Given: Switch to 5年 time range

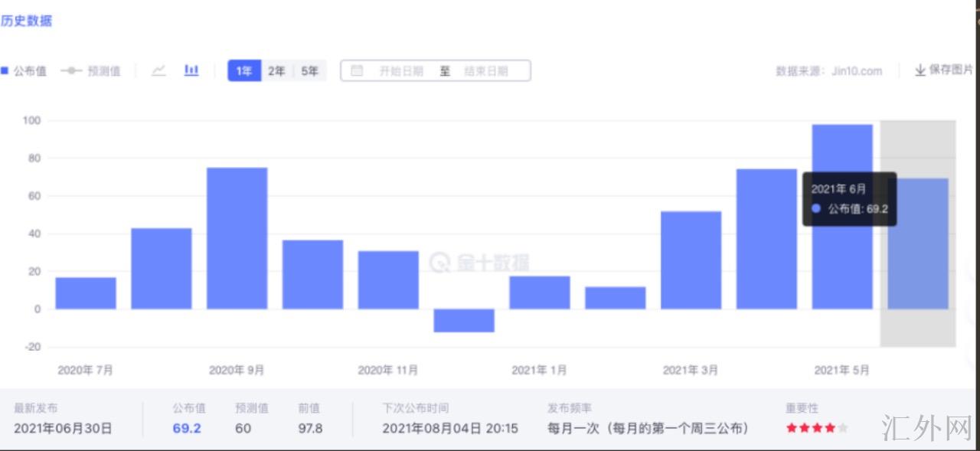Looking at the screenshot, I should [309, 71].
